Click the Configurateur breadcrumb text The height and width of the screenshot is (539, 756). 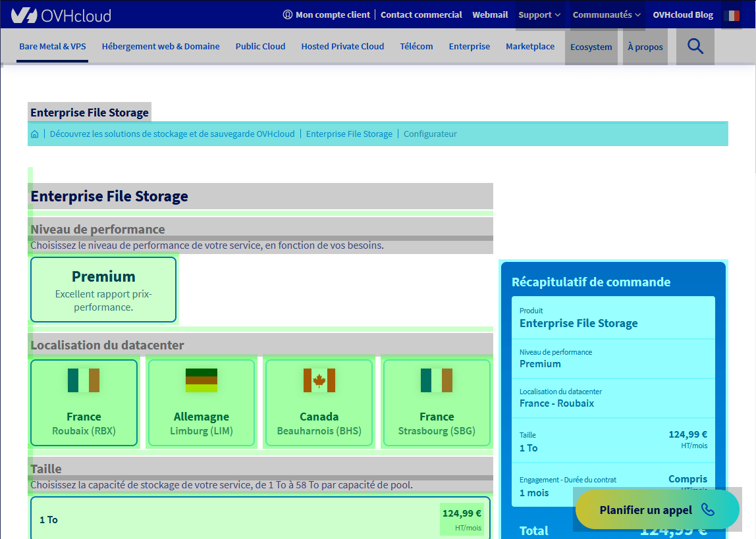click(430, 134)
